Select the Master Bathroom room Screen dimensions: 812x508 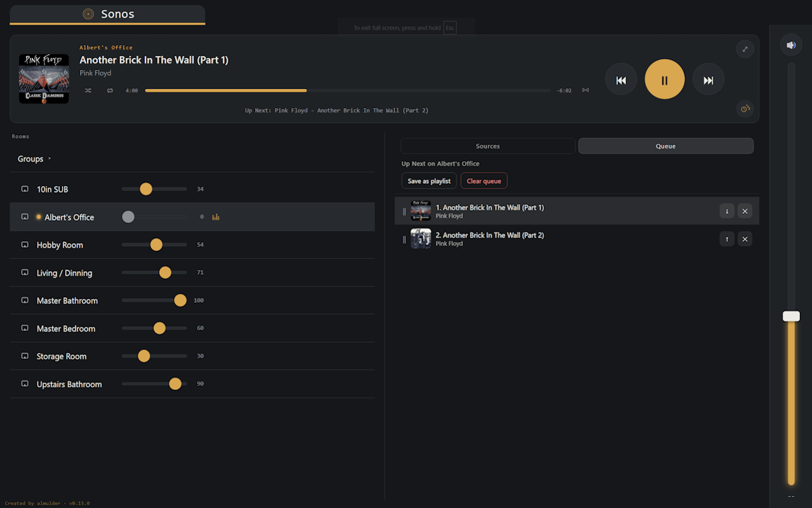coord(67,301)
